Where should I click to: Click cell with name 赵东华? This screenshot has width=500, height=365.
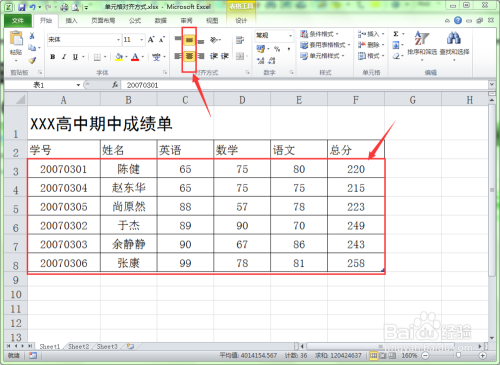129,188
